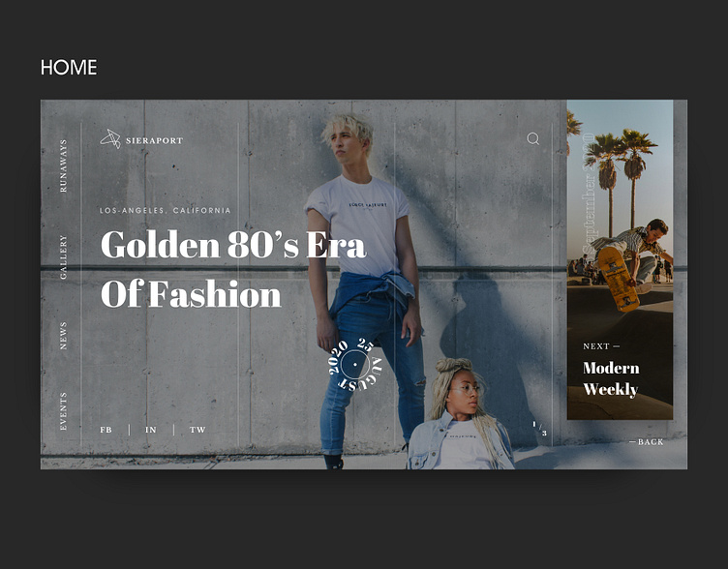Open the Modern Weekly title
Image resolution: width=728 pixels, height=569 pixels.
[611, 378]
